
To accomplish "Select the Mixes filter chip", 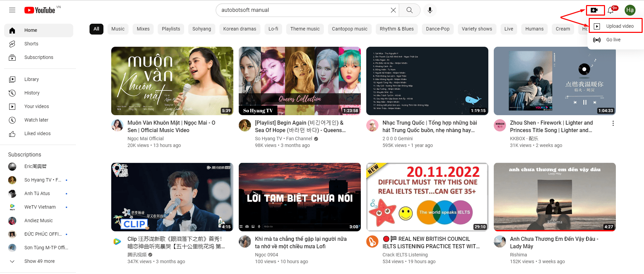I will click(143, 29).
